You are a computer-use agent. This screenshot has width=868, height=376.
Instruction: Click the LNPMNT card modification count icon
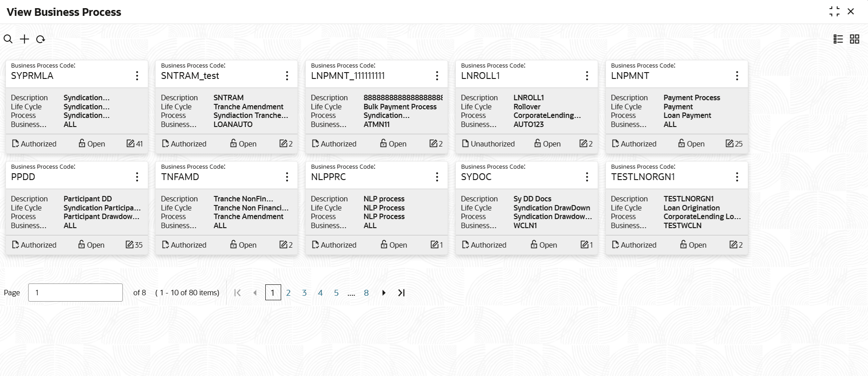[x=730, y=144]
